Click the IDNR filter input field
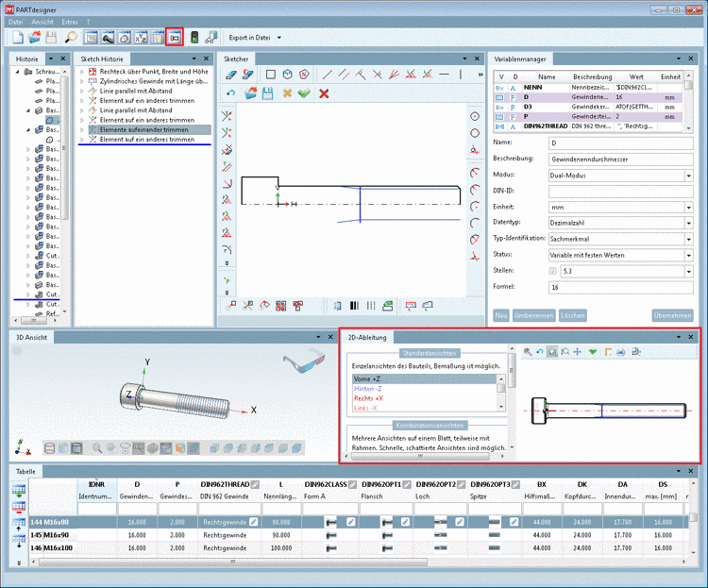Image resolution: width=708 pixels, height=588 pixels. pyautogui.click(x=97, y=509)
